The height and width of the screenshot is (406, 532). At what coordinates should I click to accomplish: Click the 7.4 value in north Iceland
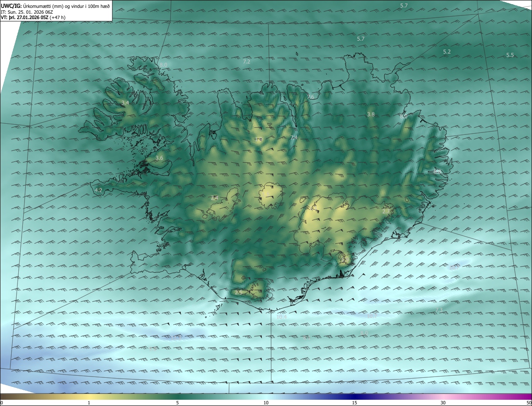click(x=294, y=137)
